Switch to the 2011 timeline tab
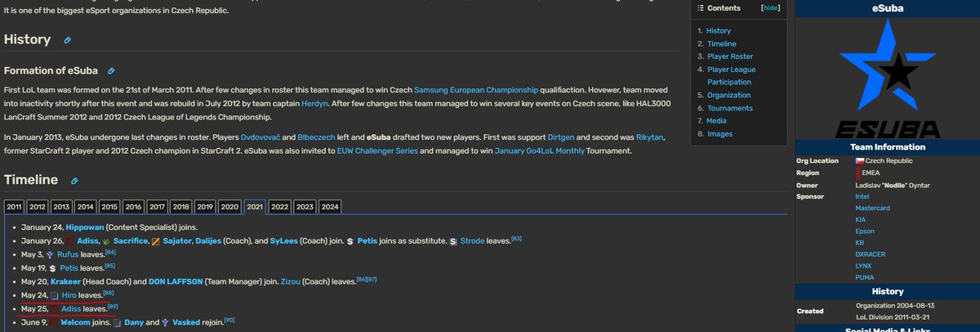The height and width of the screenshot is (332, 980). [14, 207]
